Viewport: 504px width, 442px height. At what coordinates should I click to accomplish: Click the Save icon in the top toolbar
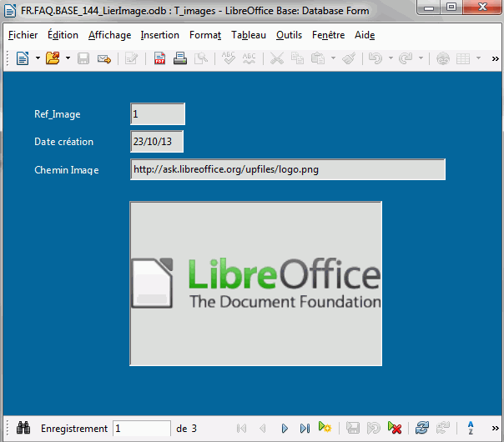(x=83, y=58)
